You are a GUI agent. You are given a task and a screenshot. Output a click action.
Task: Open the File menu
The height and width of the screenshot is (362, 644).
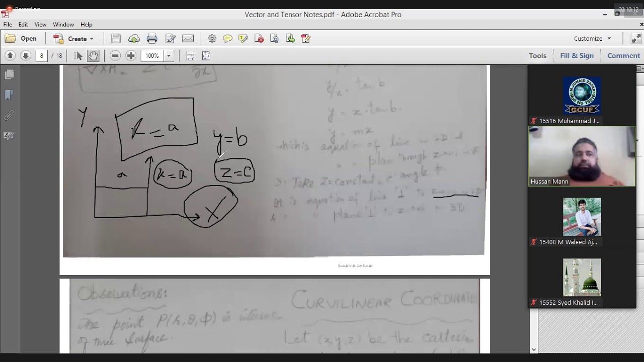8,24
